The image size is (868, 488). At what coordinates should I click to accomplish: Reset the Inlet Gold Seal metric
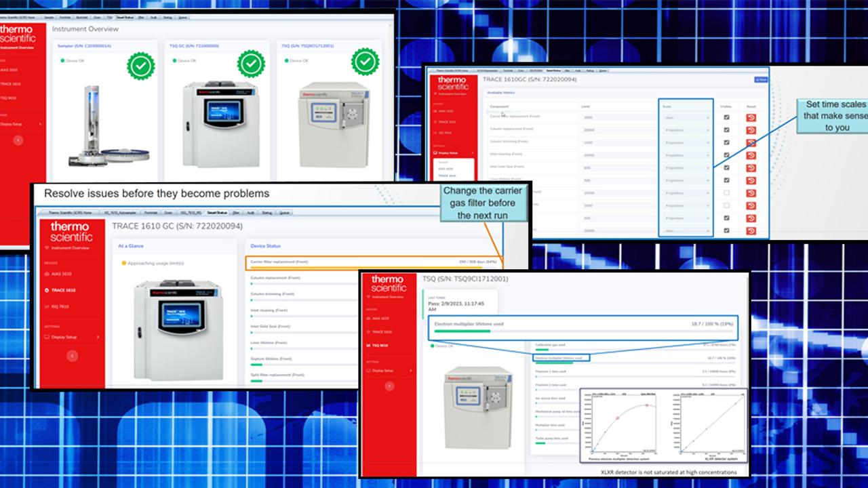pos(751,167)
